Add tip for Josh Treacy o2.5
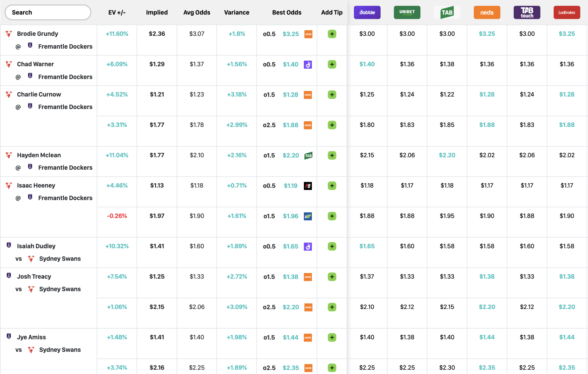 [x=332, y=307]
